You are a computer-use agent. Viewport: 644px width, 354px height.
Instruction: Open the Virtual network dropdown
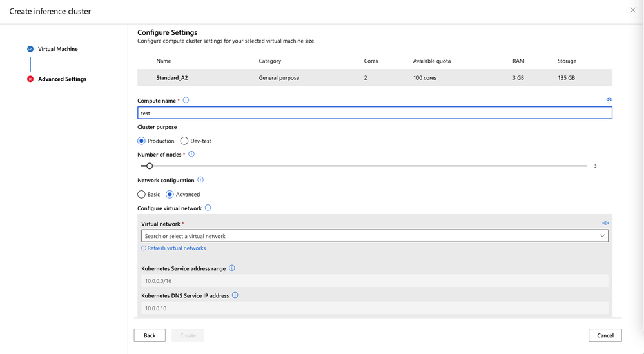pos(375,236)
